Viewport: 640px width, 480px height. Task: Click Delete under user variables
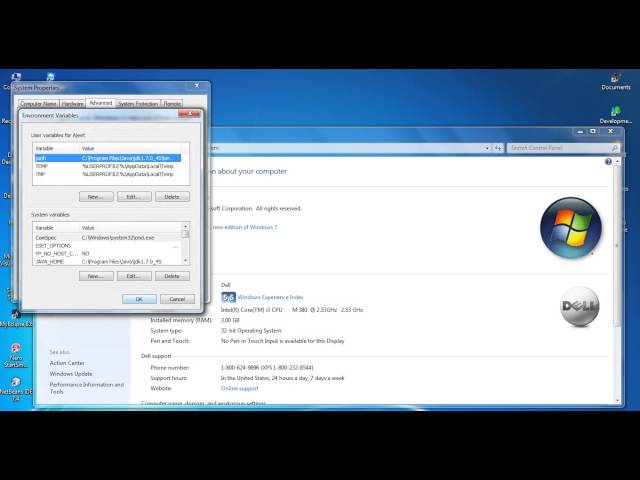point(172,197)
